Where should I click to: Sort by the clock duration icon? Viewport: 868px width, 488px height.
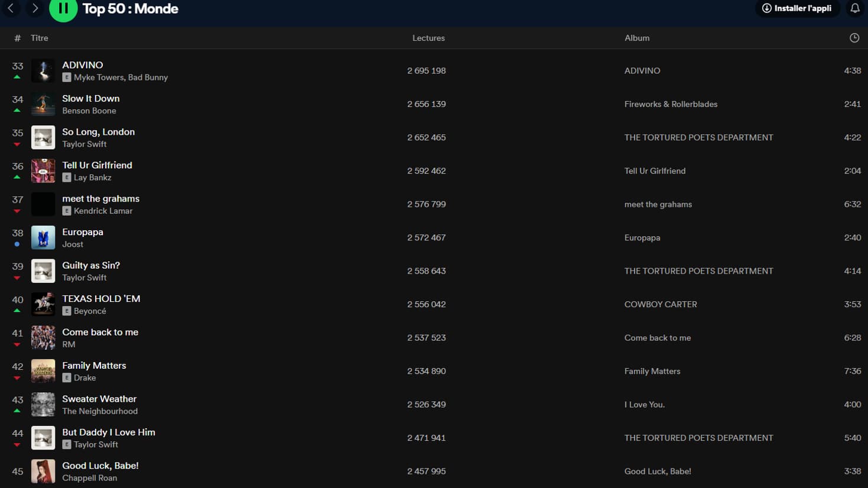tap(854, 38)
